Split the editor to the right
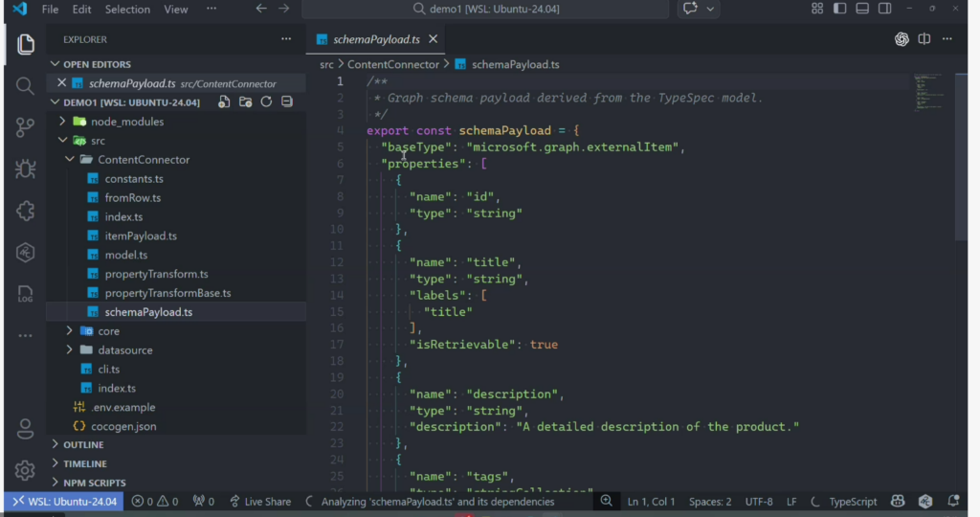This screenshot has height=517, width=980. point(924,39)
